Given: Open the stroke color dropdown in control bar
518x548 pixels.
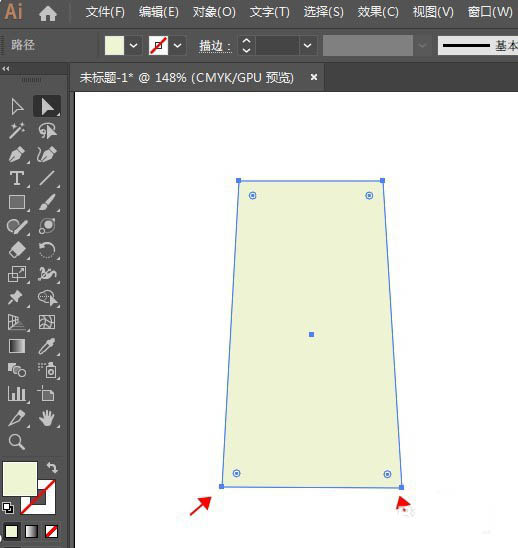Looking at the screenshot, I should (x=178, y=45).
